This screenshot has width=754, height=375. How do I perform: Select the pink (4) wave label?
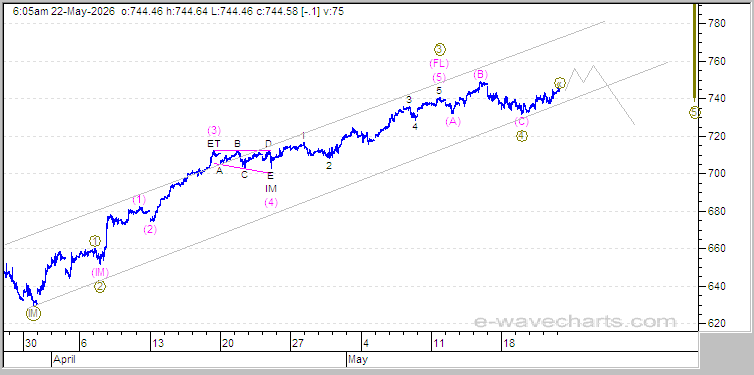pos(271,202)
